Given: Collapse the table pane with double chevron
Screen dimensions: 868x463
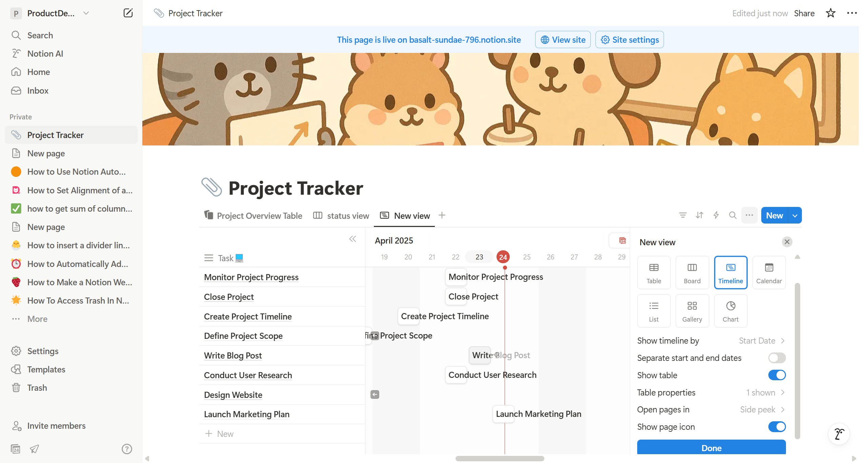Looking at the screenshot, I should click(x=352, y=239).
